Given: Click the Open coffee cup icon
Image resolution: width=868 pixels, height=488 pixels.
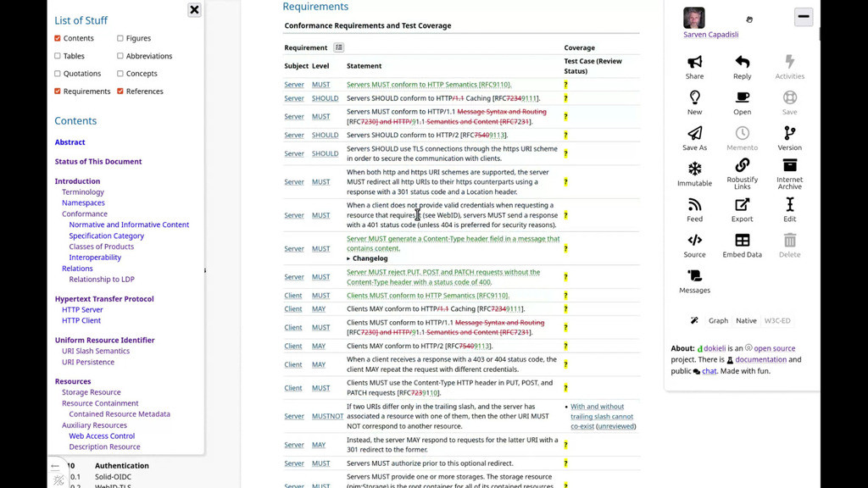Looking at the screenshot, I should [742, 97].
